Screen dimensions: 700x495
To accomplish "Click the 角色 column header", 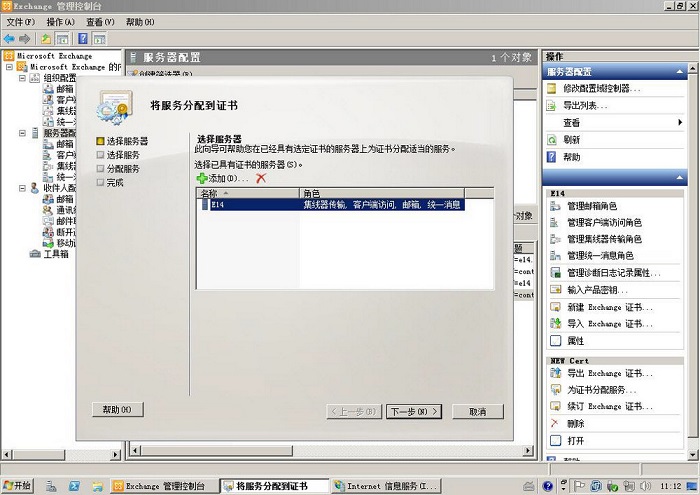I will click(x=382, y=193).
